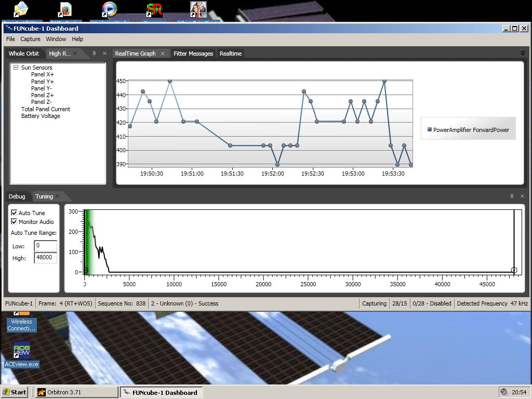The width and height of the screenshot is (532, 399).
Task: Click the Low auto tune range field
Action: (46, 246)
